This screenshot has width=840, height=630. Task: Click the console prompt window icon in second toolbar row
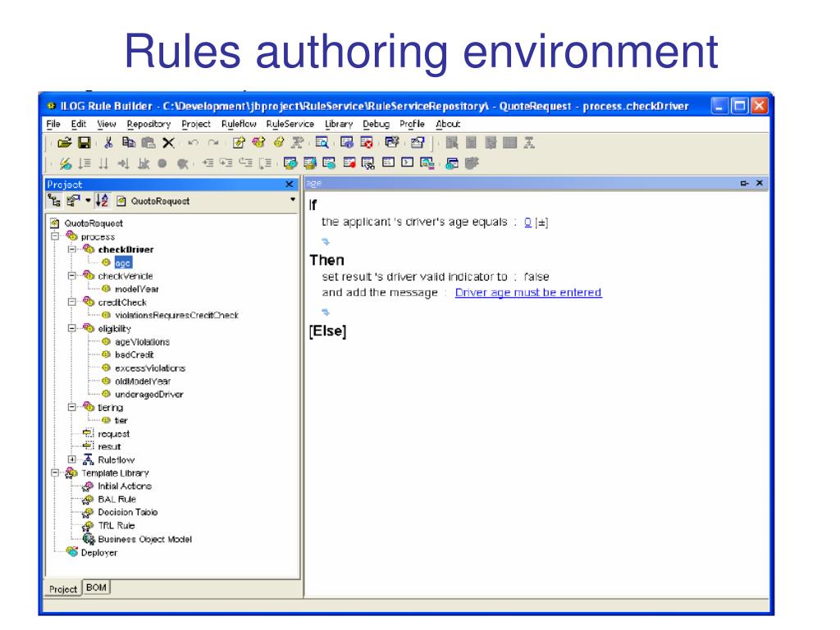click(407, 162)
